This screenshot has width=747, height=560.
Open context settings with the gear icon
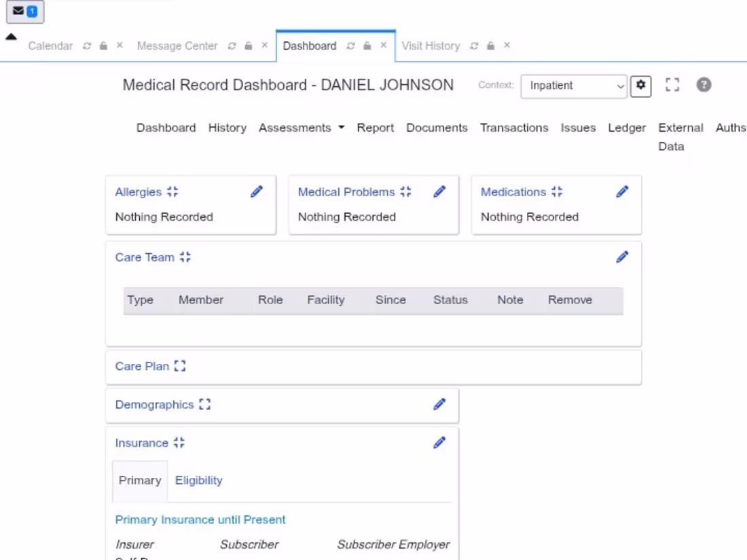[x=641, y=86]
